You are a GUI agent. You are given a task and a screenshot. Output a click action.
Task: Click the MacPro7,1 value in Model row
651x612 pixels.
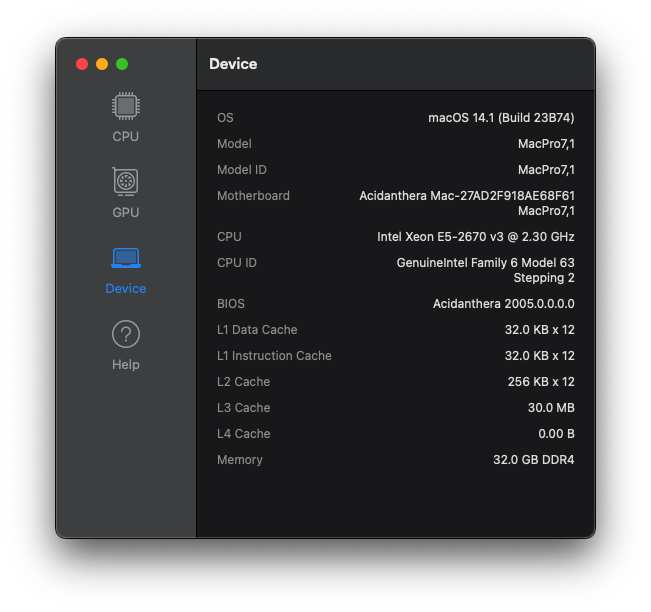pyautogui.click(x=546, y=144)
